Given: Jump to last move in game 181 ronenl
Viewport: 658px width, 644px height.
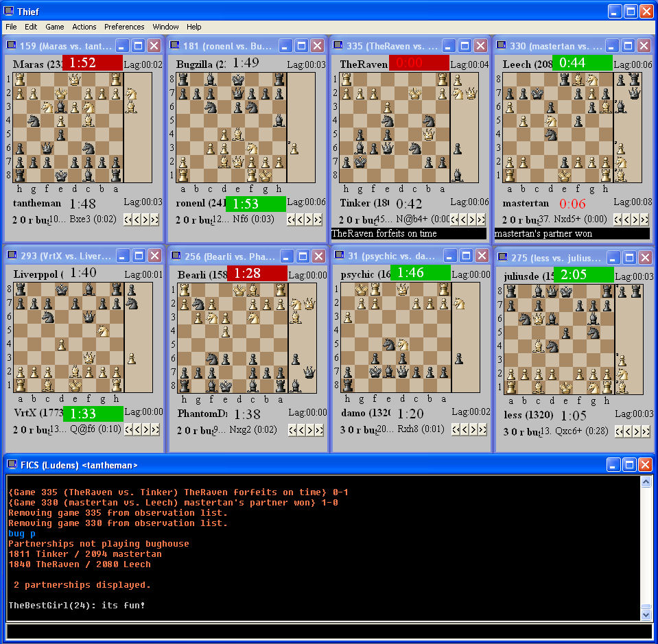Looking at the screenshot, I should [x=318, y=219].
